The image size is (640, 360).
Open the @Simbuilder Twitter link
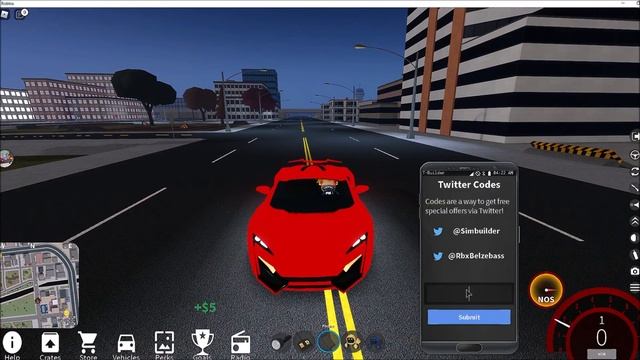[x=476, y=231]
